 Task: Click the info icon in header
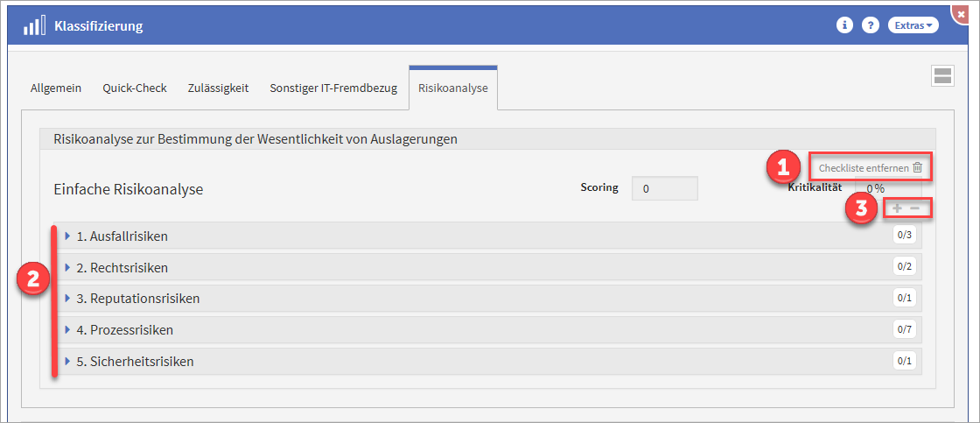point(845,25)
